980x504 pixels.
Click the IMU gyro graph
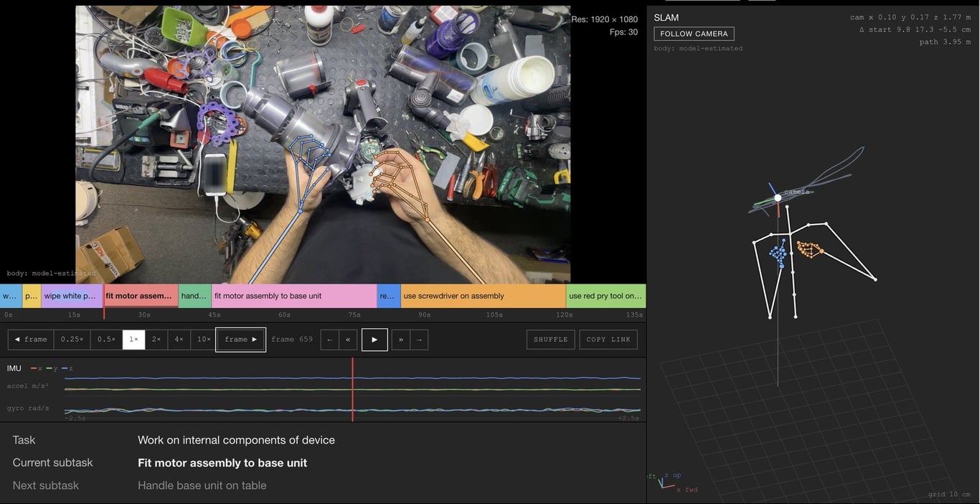pos(352,409)
